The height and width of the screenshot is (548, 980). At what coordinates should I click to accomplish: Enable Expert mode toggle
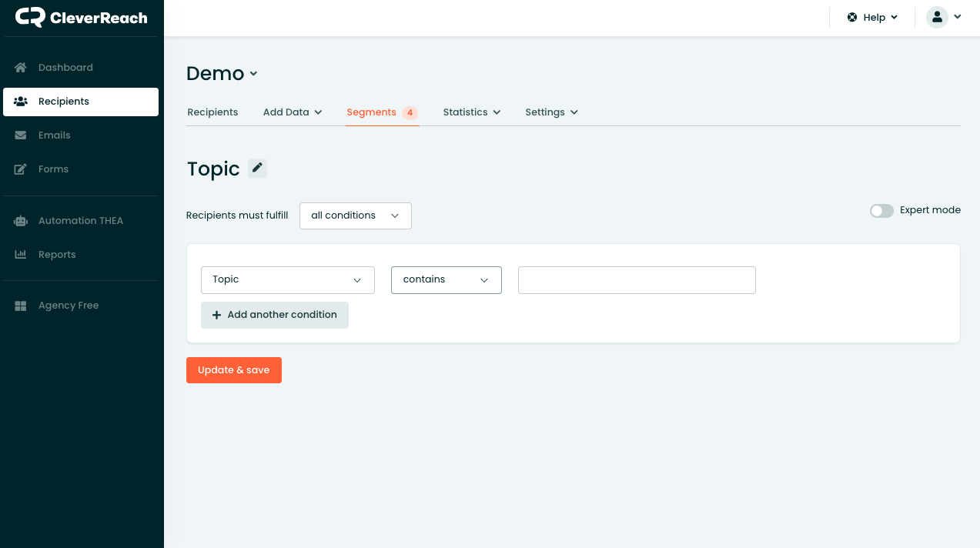pos(881,211)
